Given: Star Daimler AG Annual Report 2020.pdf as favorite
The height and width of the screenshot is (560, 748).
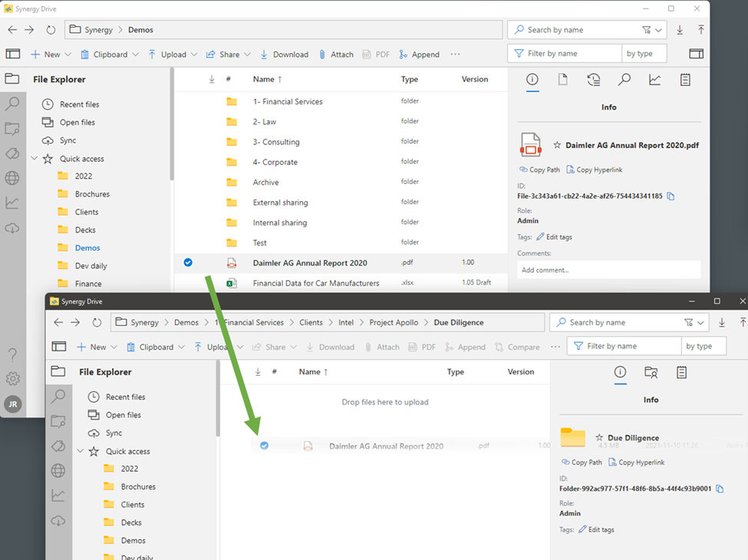Looking at the screenshot, I should (557, 144).
